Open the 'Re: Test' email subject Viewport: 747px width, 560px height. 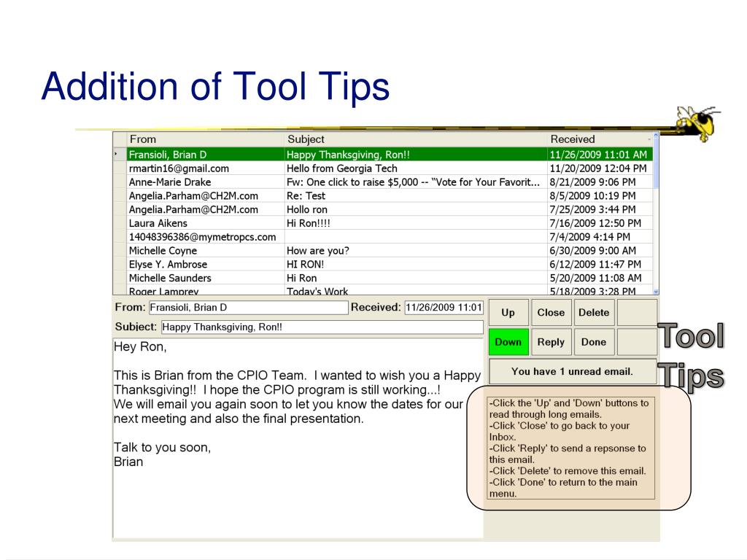coord(416,195)
